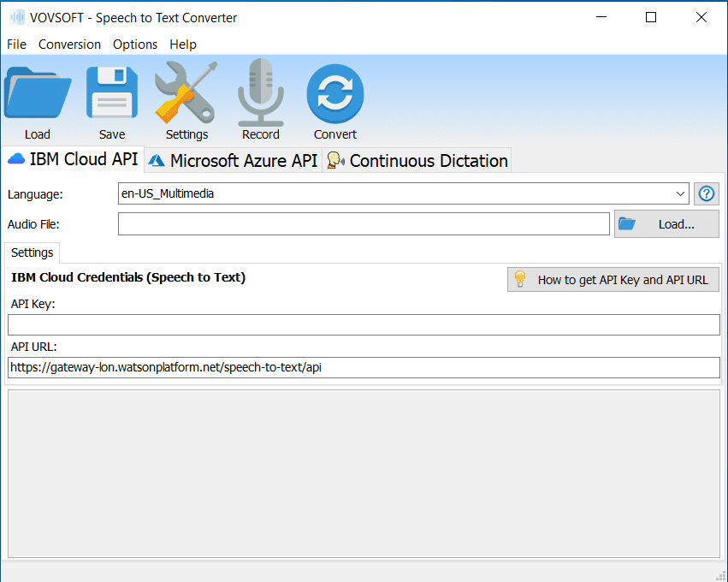Viewport: 728px width, 582px height.
Task: Click into the API Key input field
Action: [x=364, y=324]
